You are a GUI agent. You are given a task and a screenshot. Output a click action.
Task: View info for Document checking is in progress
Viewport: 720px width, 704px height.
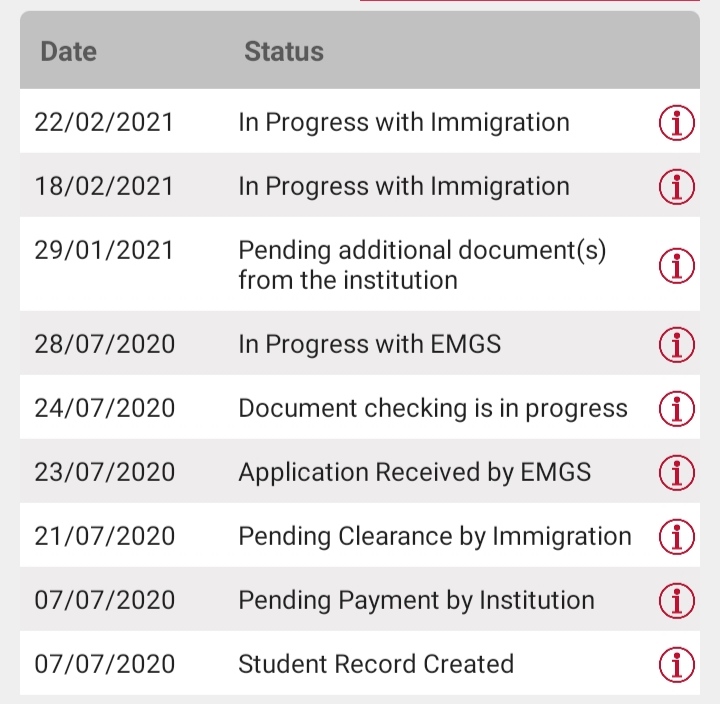677,408
